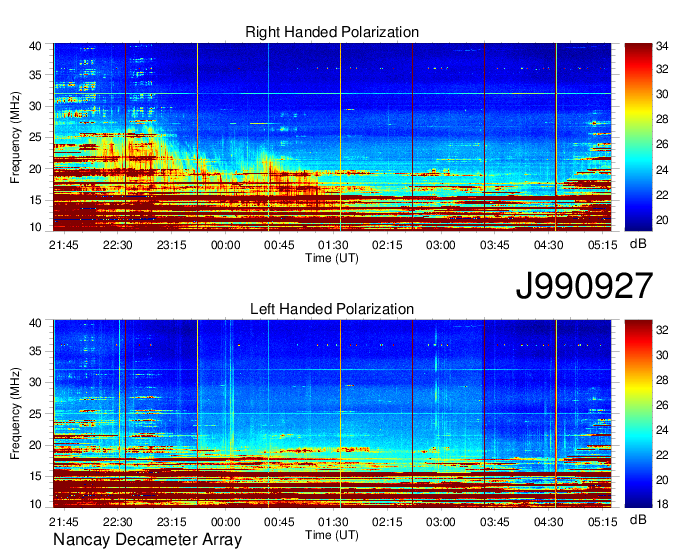This screenshot has width=680, height=552.
Task: Click the 03:00 tick on upper time axis
Action: point(441,245)
